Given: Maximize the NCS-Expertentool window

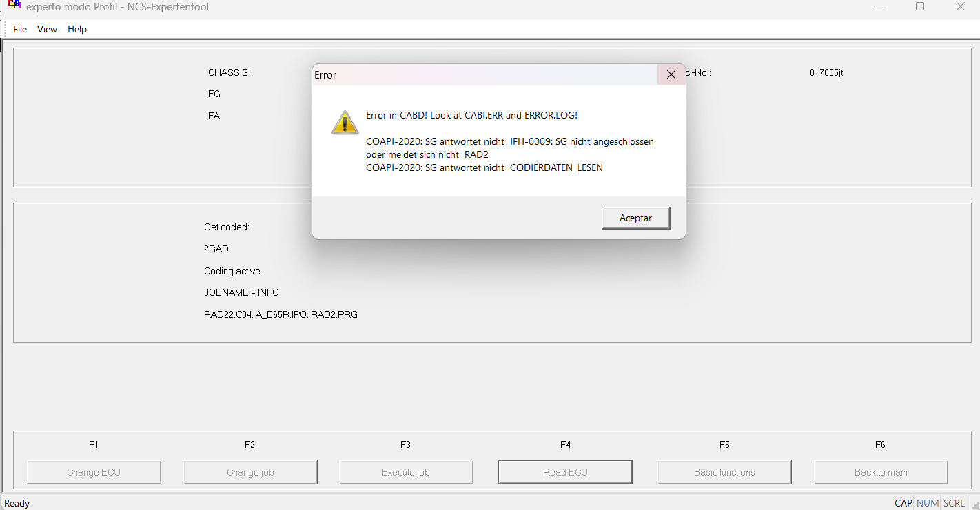Looking at the screenshot, I should 920,6.
